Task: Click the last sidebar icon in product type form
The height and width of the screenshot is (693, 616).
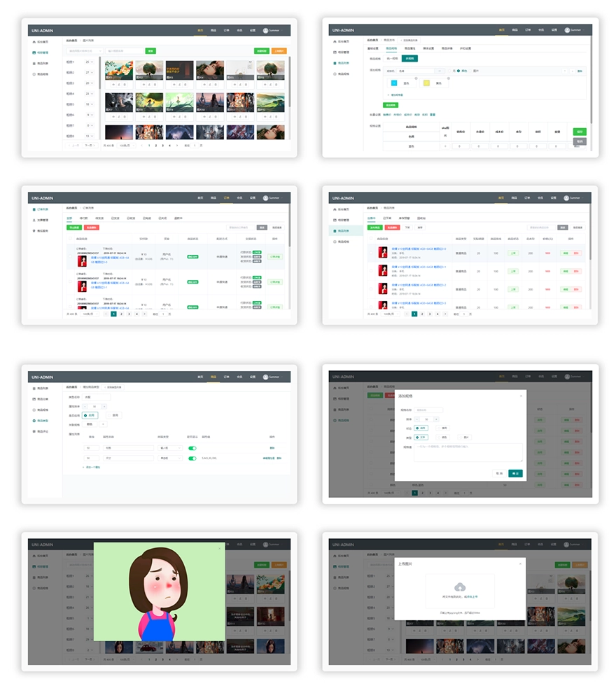Action: pyautogui.click(x=34, y=431)
